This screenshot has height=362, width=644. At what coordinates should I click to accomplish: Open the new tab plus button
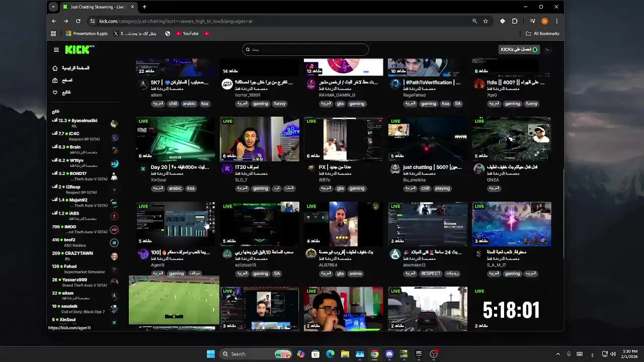[144, 7]
